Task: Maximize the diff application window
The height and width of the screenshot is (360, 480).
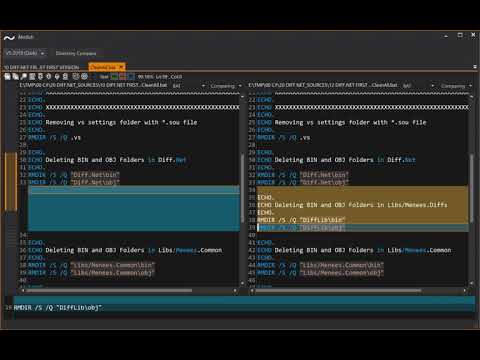Action: click(x=460, y=35)
